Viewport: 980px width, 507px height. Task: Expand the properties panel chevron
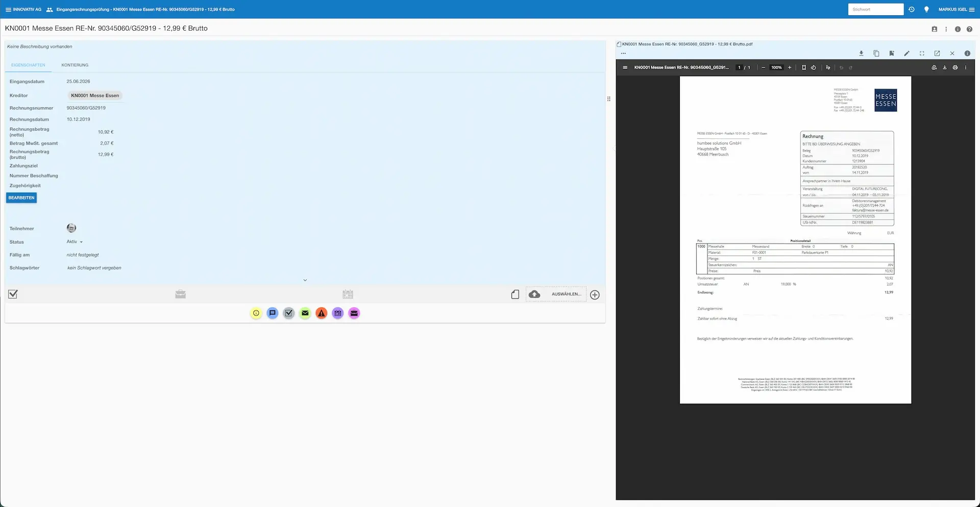305,280
